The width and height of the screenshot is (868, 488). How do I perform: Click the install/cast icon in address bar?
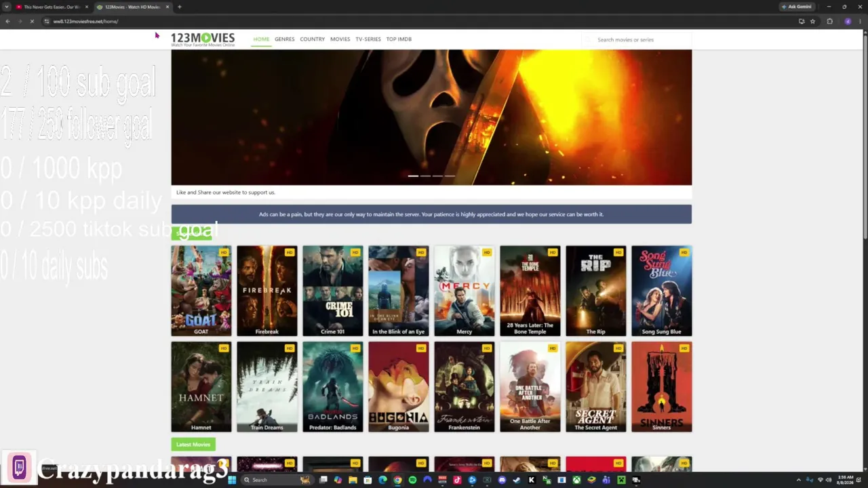(x=802, y=21)
